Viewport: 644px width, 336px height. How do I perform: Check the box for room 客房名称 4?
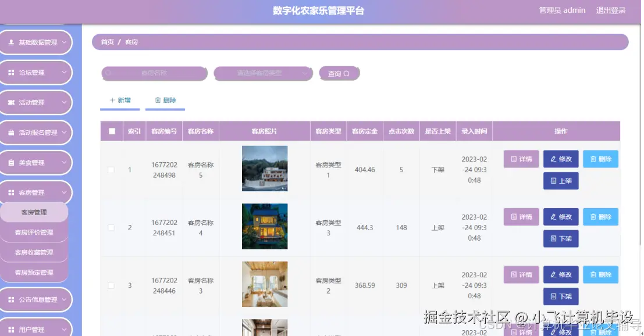[x=111, y=228]
